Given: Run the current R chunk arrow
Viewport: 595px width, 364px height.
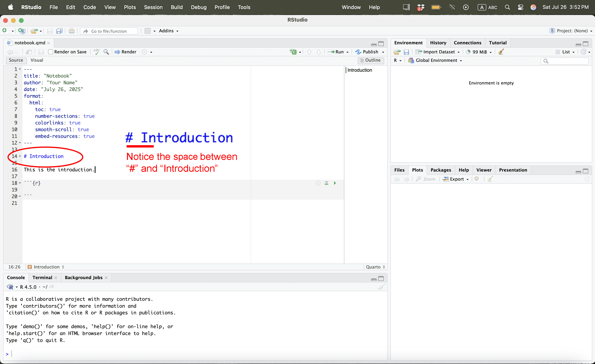Looking at the screenshot, I should (335, 183).
